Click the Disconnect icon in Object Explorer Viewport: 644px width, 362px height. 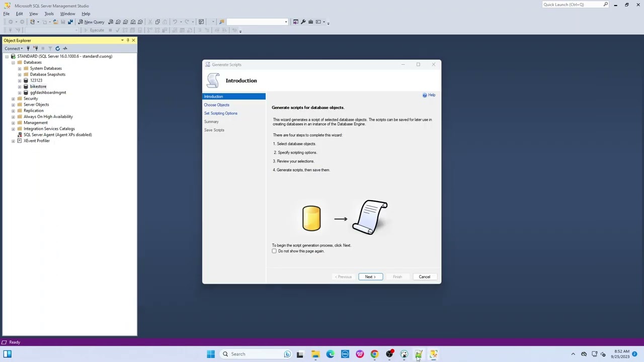(36, 48)
